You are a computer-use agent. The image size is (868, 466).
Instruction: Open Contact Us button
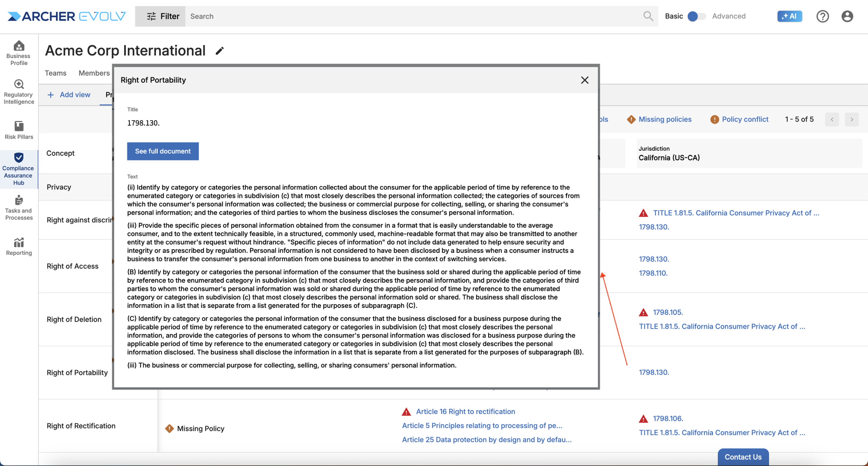(x=743, y=457)
